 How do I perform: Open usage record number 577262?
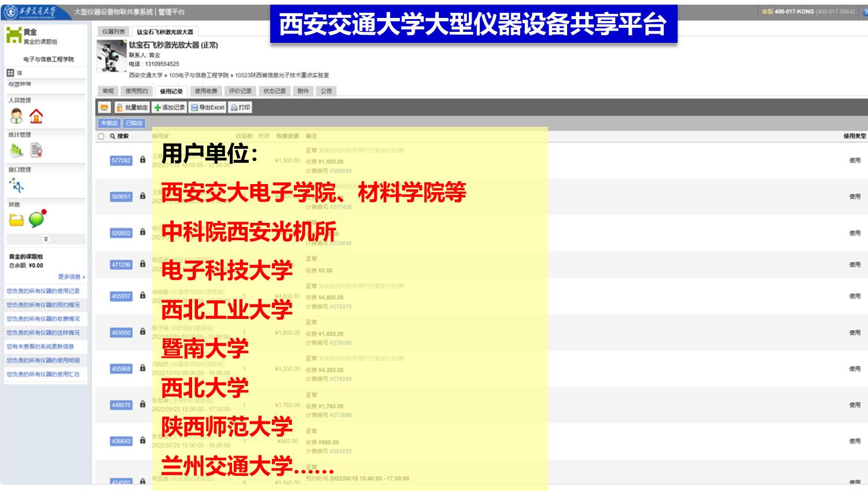point(121,160)
